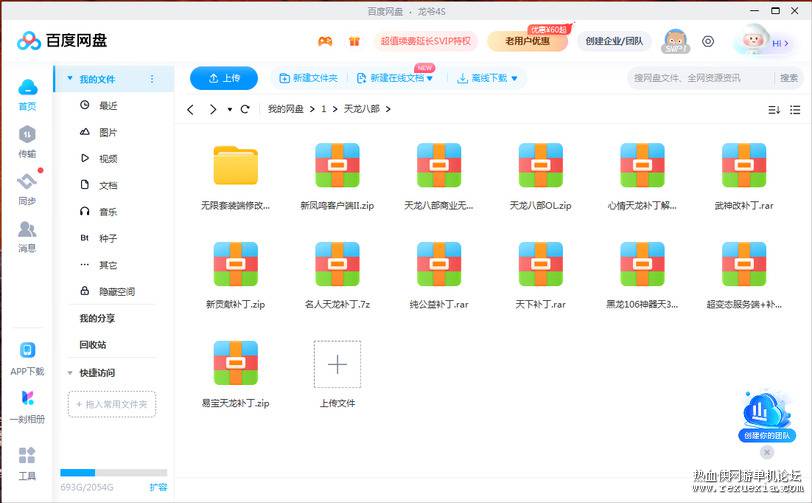The width and height of the screenshot is (812, 503).
Task: Click the gift box icon in header
Action: pos(354,41)
